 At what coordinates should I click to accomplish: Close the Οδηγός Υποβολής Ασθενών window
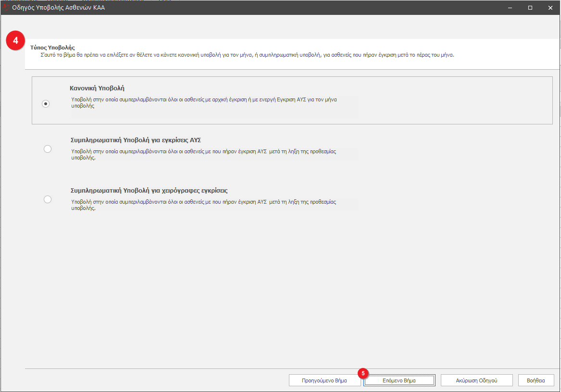click(550, 8)
